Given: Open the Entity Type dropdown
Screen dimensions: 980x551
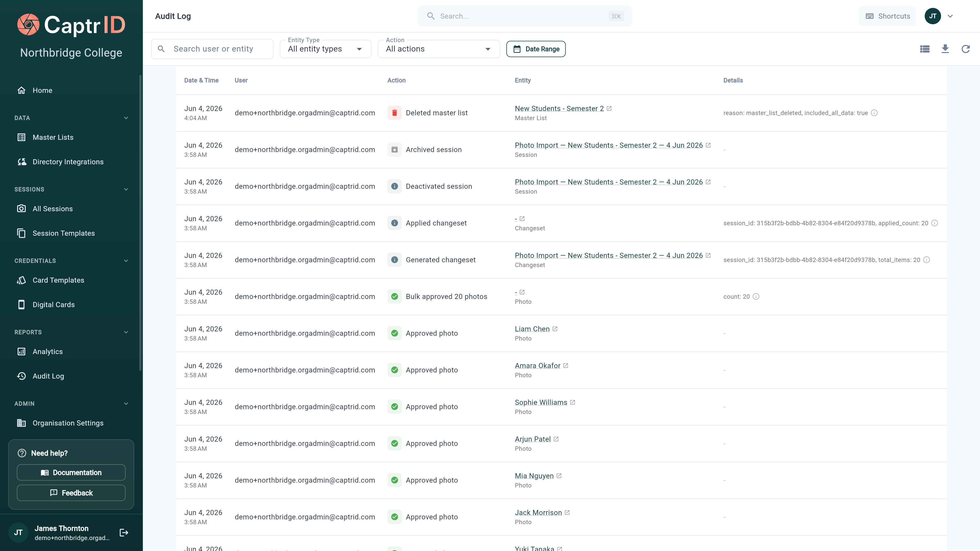Looking at the screenshot, I should click(325, 49).
